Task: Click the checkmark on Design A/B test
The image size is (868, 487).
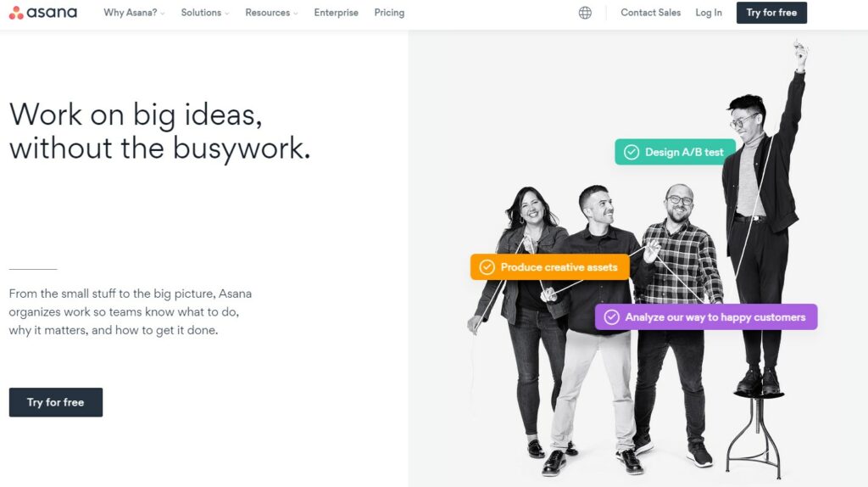Action: click(x=632, y=153)
